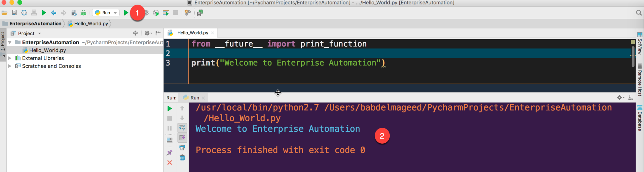This screenshot has height=172, width=644.
Task: Click the Print icon in the Run panel
Action: (x=182, y=148)
